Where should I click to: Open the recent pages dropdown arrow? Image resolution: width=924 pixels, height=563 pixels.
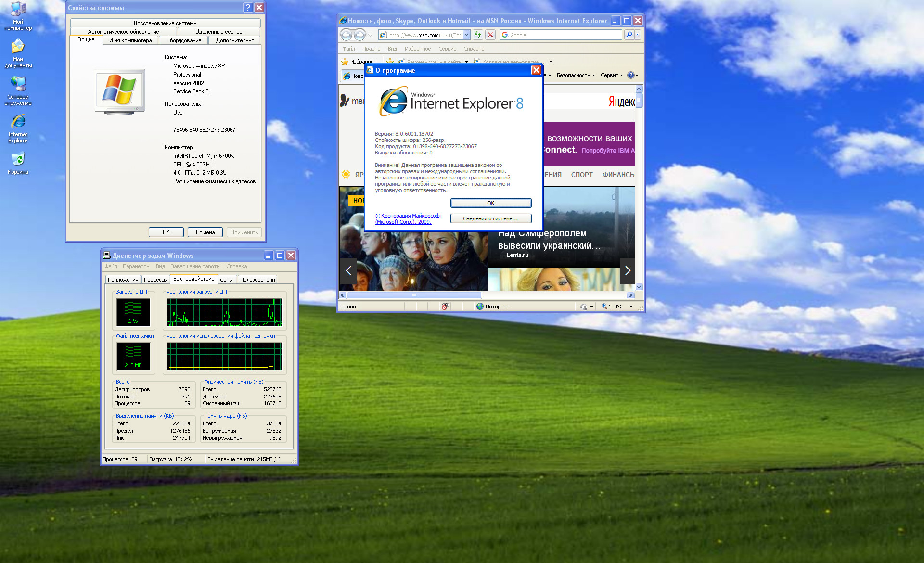370,35
